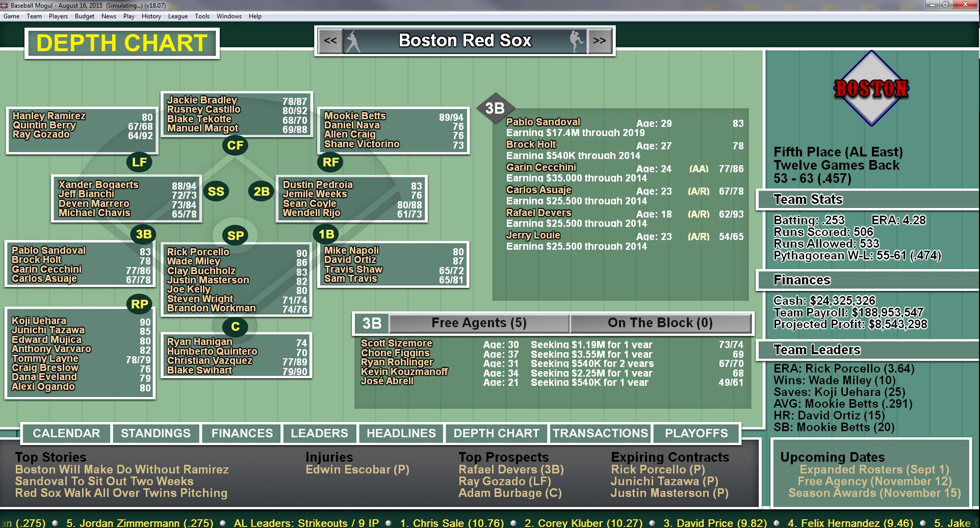Open the Play menu
The width and height of the screenshot is (980, 528).
[x=128, y=16]
